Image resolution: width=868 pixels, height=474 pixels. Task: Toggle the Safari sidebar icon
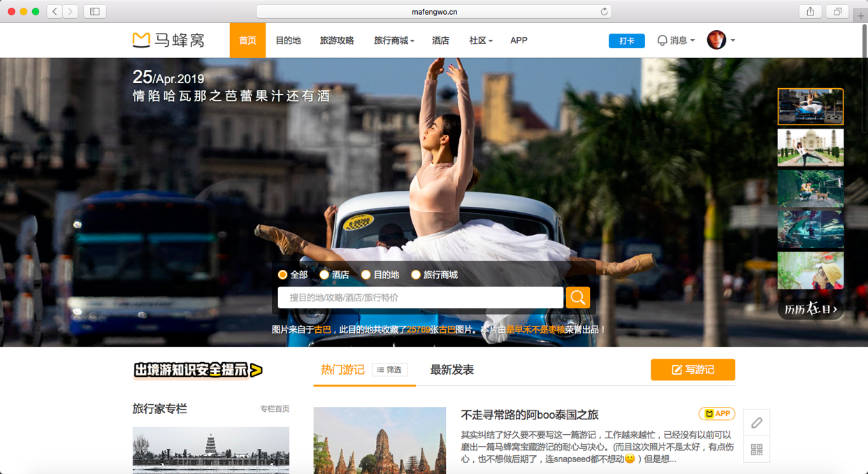pyautogui.click(x=95, y=11)
